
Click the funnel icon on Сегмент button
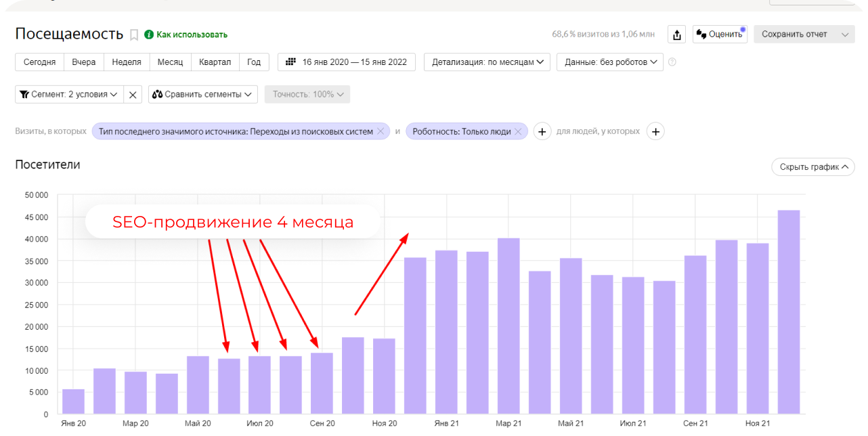[x=25, y=94]
